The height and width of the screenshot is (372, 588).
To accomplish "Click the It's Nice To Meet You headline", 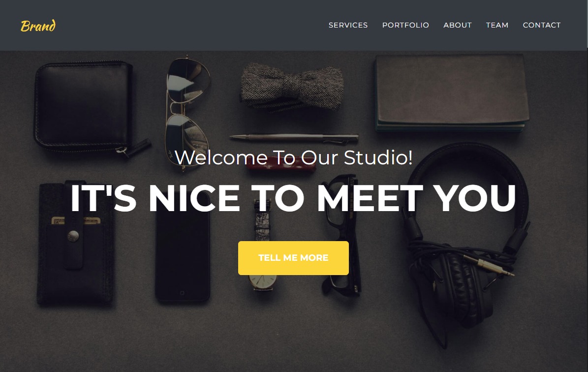I will tap(293, 198).
